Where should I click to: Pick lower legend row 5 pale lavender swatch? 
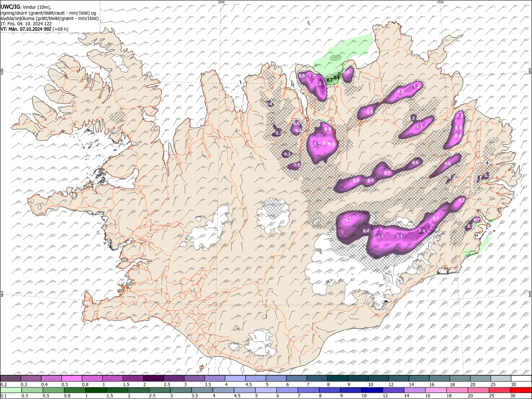click(x=266, y=390)
